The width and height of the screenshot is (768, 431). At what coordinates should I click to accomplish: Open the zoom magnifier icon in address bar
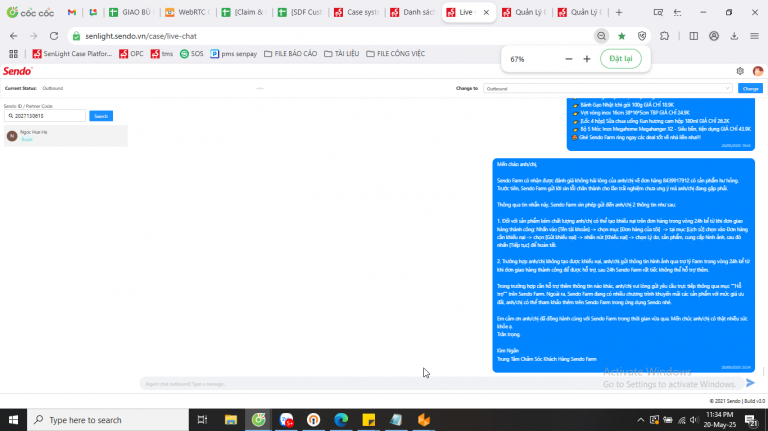pyautogui.click(x=601, y=36)
